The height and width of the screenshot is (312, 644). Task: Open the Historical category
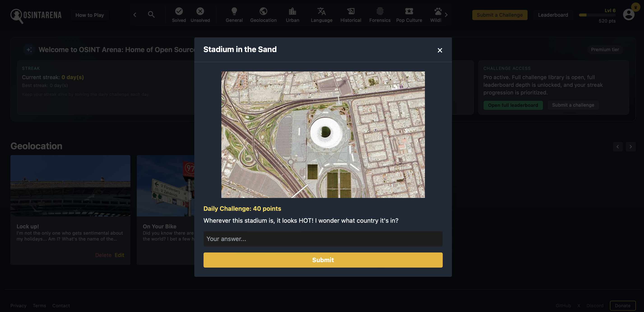[x=350, y=15]
